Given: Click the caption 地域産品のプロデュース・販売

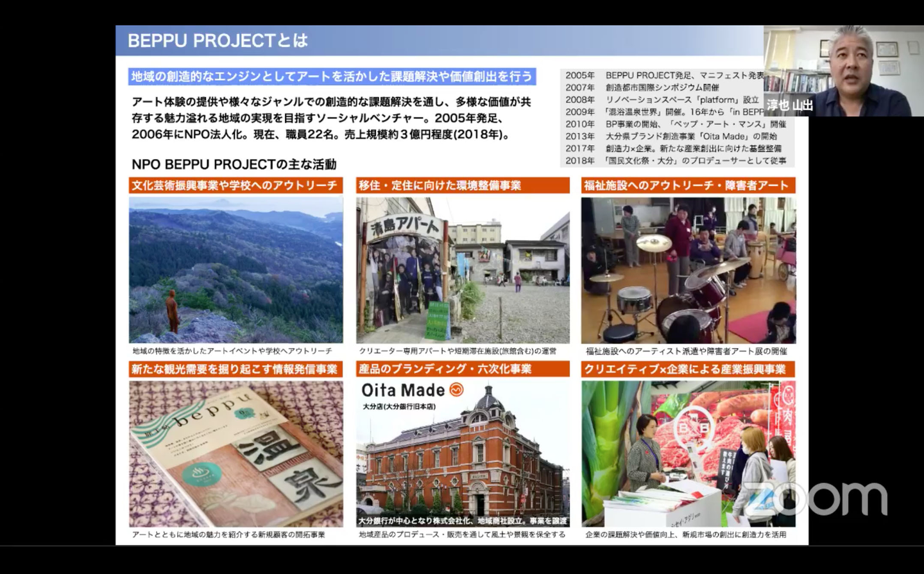Looking at the screenshot, I should pos(462,535).
